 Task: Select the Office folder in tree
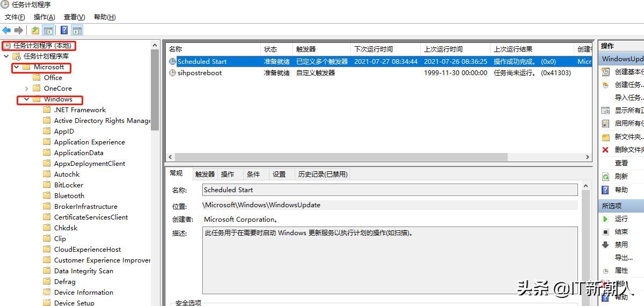point(53,78)
